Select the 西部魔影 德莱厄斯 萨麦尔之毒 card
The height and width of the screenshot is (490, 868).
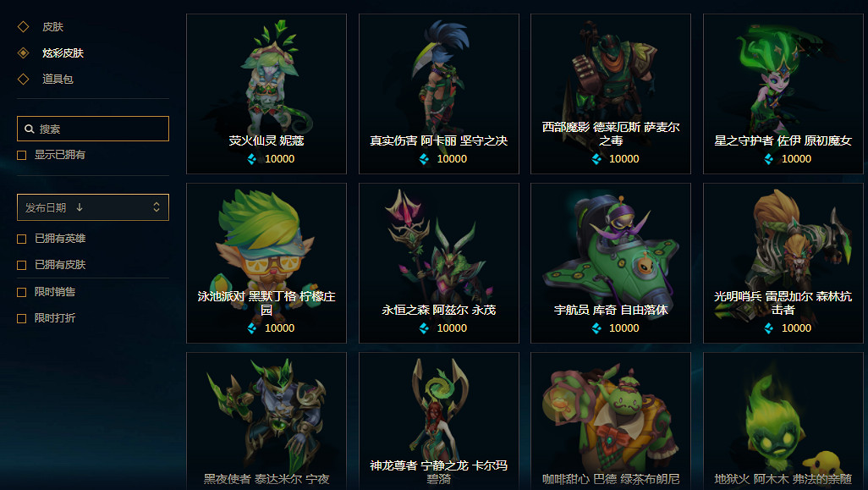coord(611,94)
